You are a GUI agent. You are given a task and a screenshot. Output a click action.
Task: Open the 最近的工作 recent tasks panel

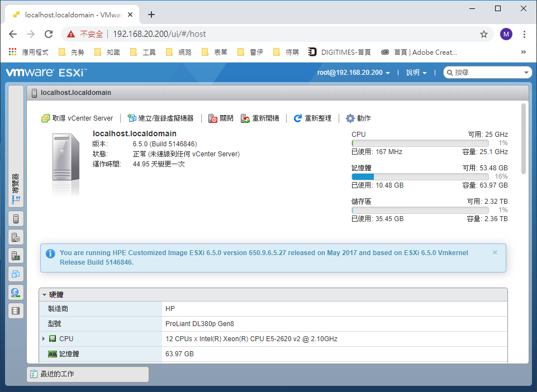(x=88, y=374)
